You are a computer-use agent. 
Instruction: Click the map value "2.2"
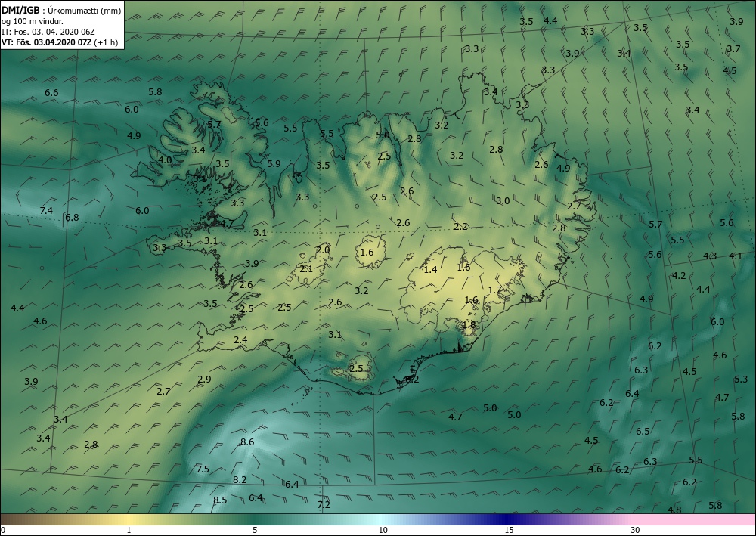click(460, 226)
